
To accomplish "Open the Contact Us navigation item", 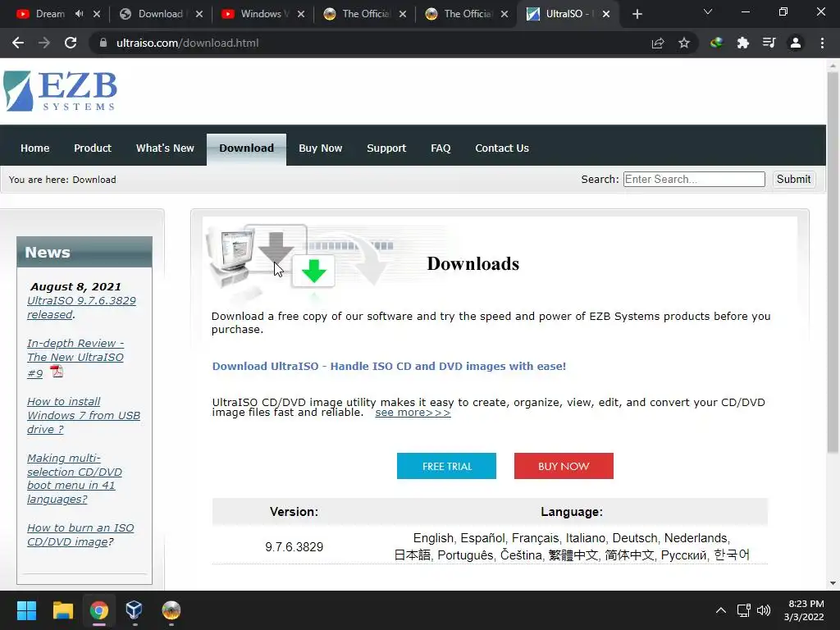I will (502, 148).
